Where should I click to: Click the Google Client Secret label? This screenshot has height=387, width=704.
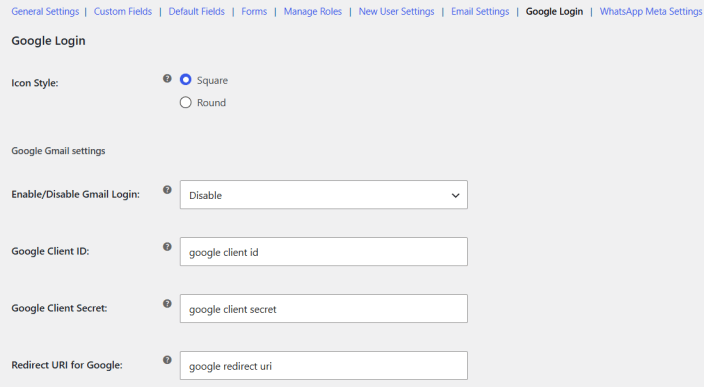tap(59, 308)
